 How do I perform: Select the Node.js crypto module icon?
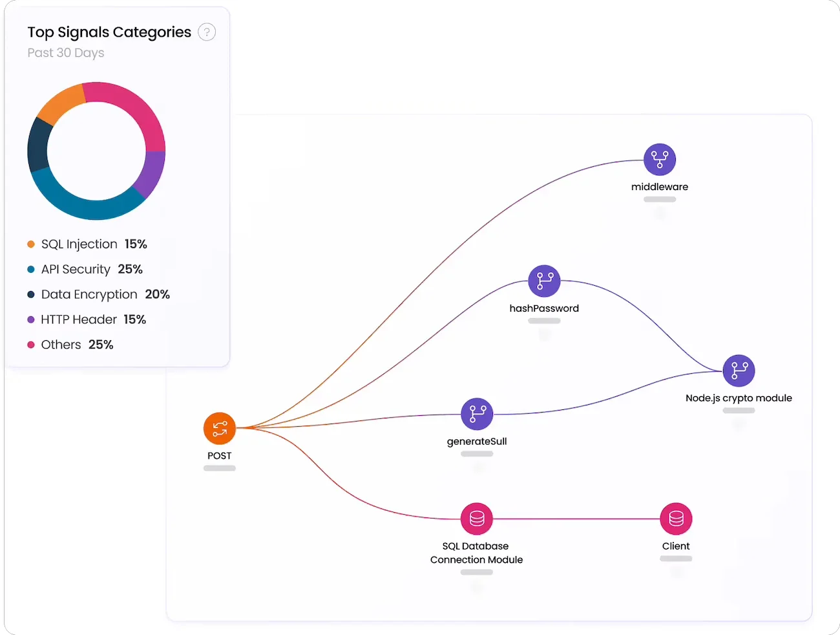[739, 371]
